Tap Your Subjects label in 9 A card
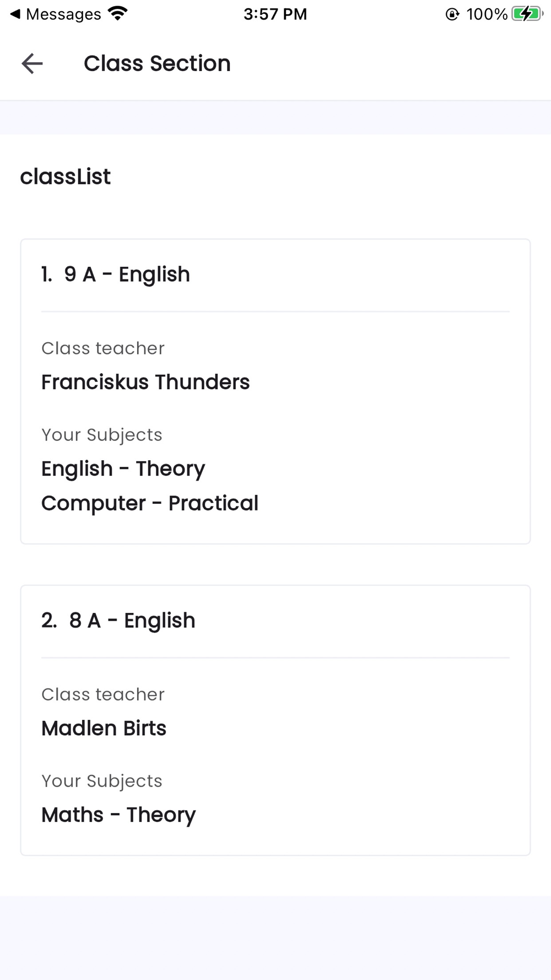 (x=102, y=435)
